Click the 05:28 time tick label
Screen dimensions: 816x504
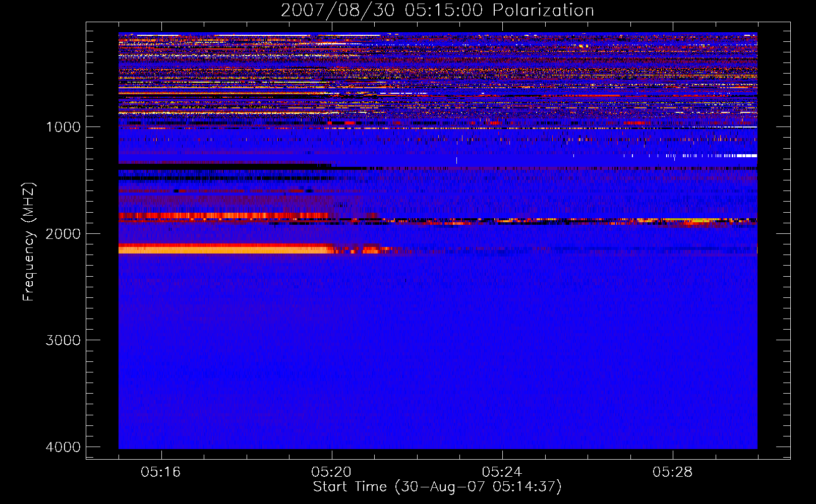coord(672,472)
